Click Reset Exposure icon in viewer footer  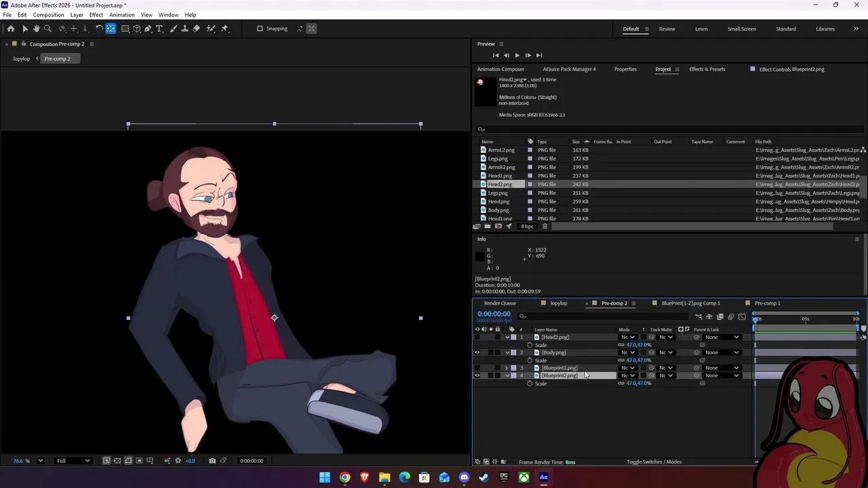pyautogui.click(x=178, y=461)
